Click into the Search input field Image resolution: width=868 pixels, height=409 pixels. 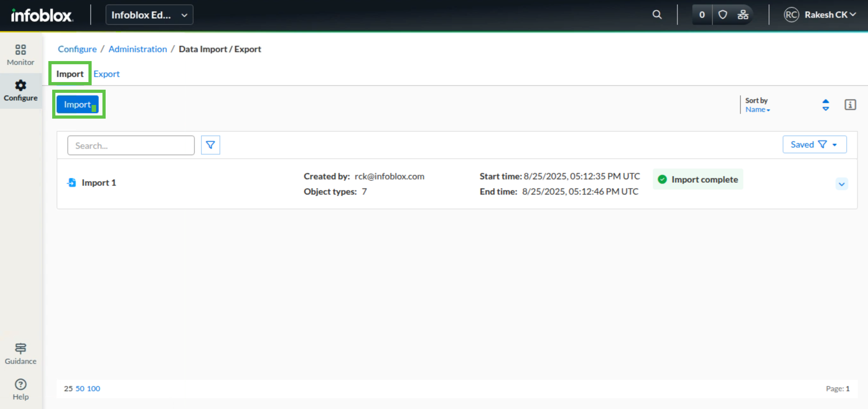tap(131, 146)
